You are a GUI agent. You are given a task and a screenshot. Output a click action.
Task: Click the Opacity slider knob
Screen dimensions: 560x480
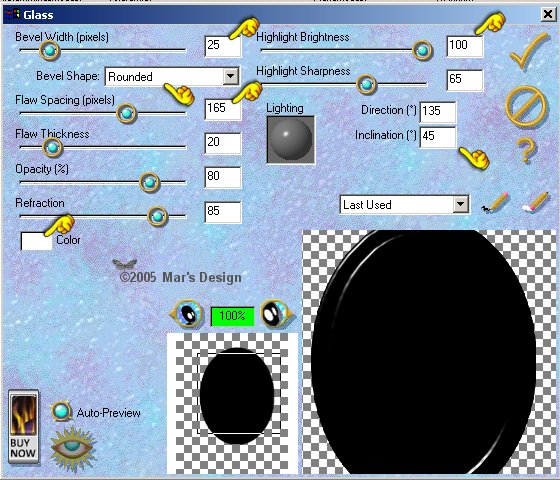pos(149,182)
